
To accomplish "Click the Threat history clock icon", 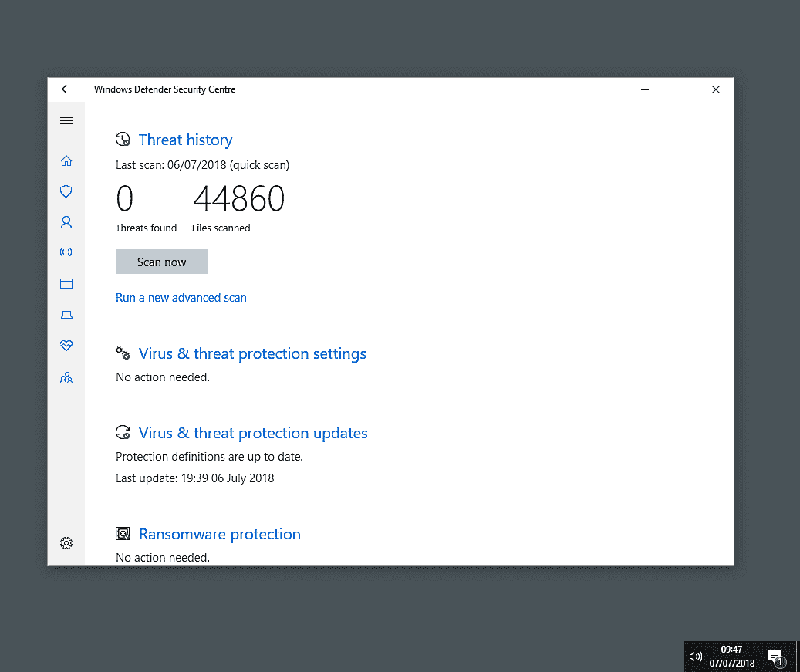I will pos(123,140).
